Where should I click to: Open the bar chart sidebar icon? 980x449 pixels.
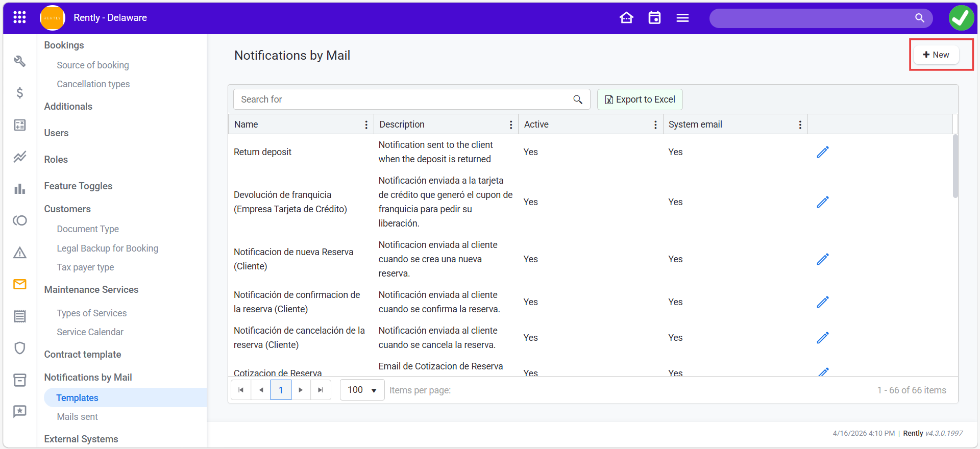point(20,189)
